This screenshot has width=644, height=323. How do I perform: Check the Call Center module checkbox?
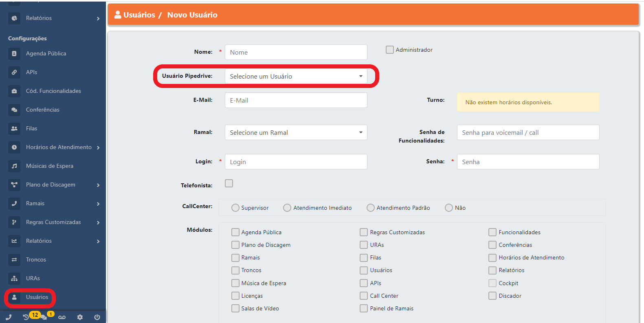pyautogui.click(x=364, y=296)
